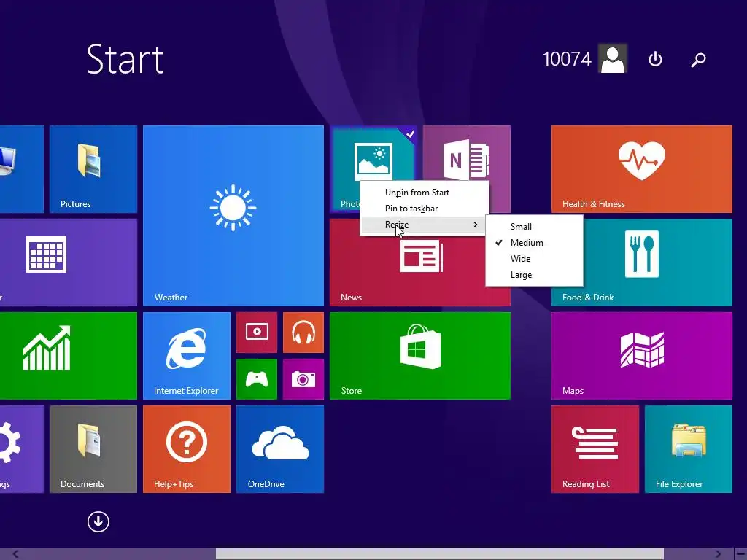
Task: Select Medium tile size
Action: pos(534,243)
